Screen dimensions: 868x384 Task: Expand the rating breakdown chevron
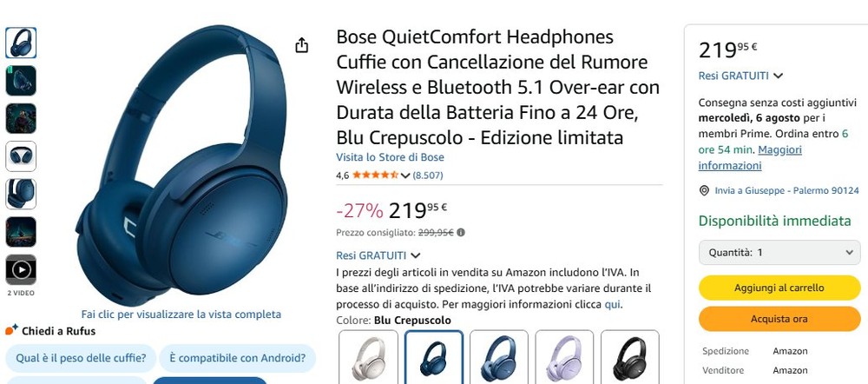(x=404, y=175)
